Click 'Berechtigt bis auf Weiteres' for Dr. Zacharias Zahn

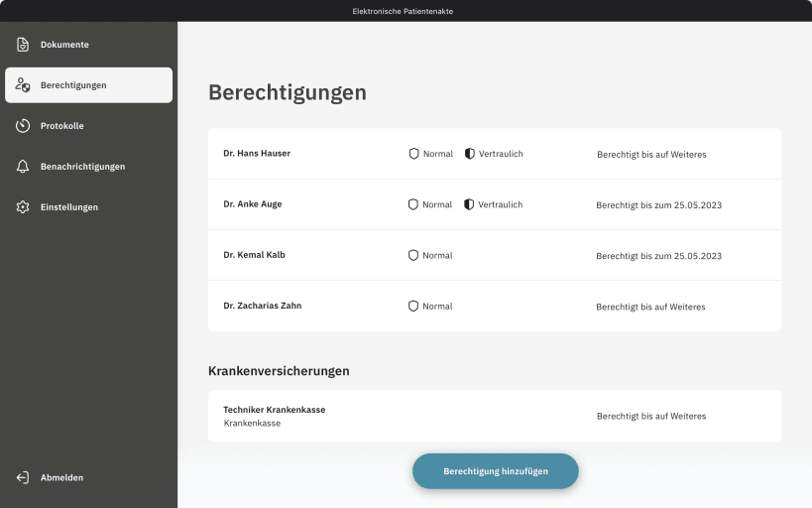[x=650, y=307]
